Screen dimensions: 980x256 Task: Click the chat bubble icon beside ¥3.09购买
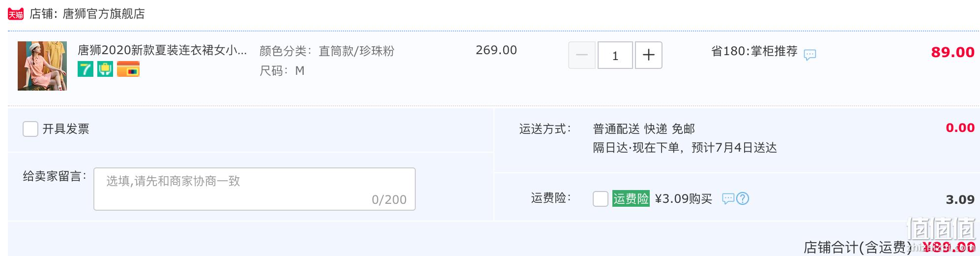(x=728, y=198)
